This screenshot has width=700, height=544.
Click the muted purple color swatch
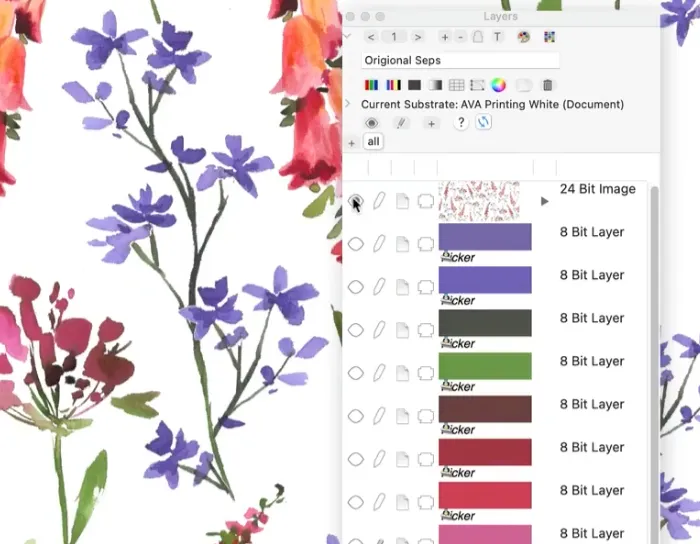(485, 237)
